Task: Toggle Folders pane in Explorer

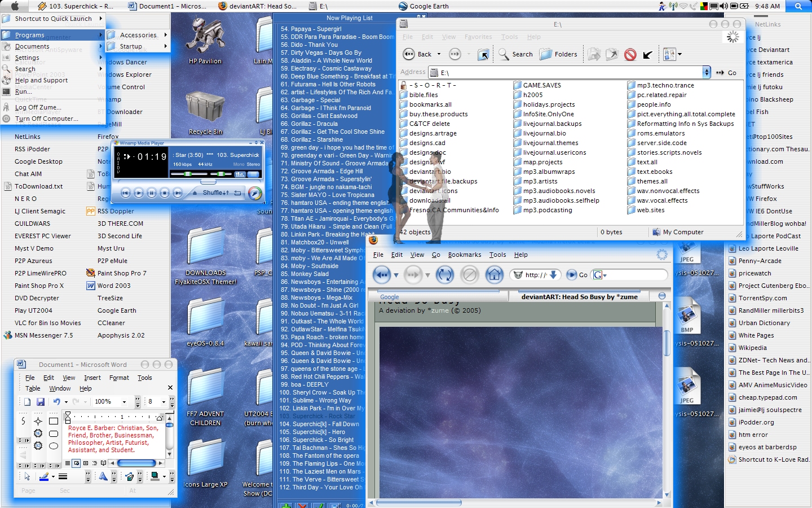Action: coord(558,54)
